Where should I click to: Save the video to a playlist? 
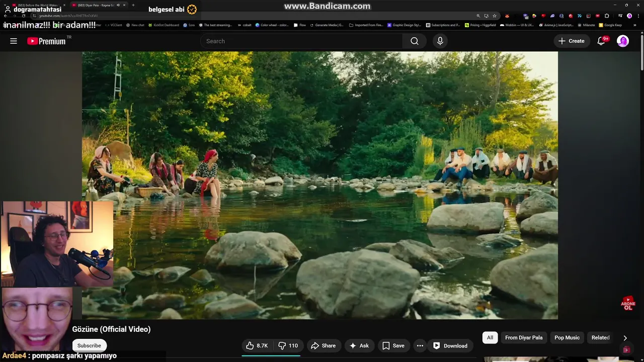click(x=393, y=345)
